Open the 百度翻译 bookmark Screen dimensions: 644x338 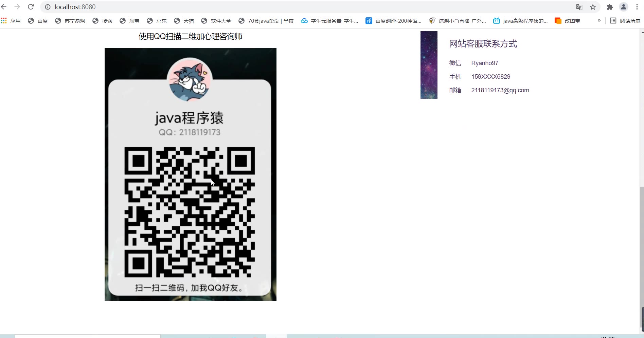tap(393, 21)
